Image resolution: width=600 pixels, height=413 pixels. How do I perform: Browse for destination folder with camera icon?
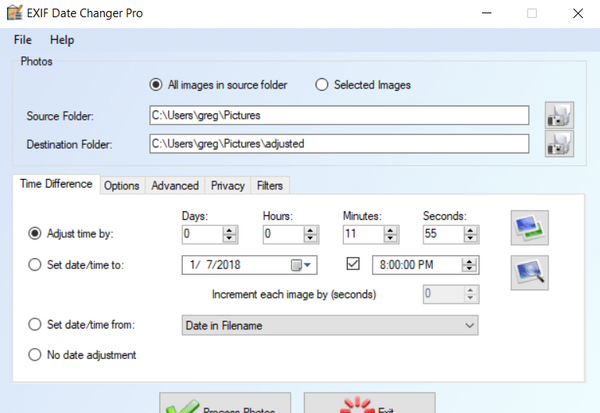point(559,144)
